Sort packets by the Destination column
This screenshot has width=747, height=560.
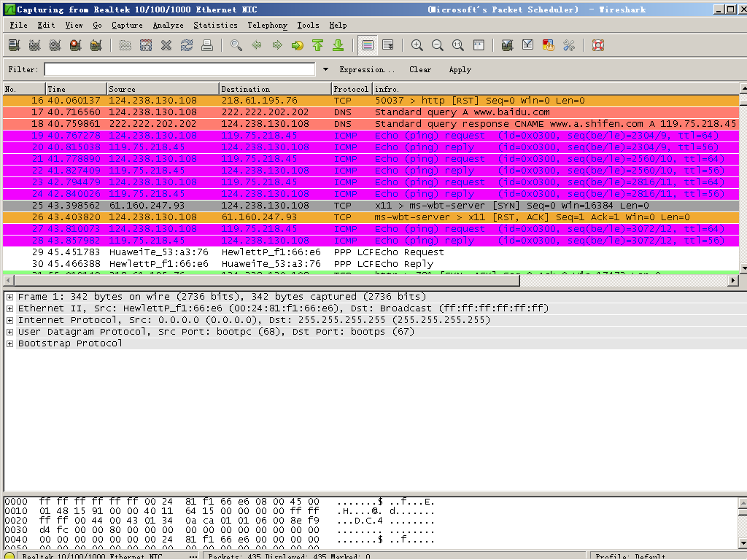coord(275,89)
